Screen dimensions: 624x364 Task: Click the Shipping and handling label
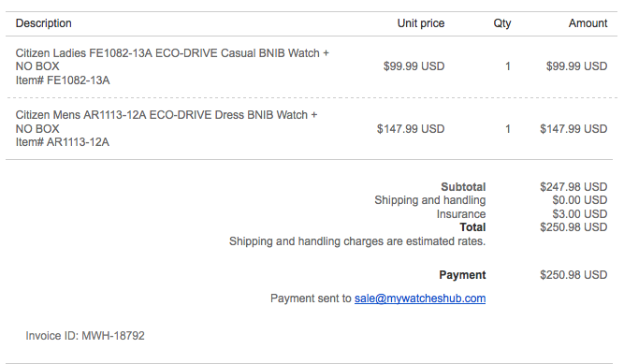(429, 200)
